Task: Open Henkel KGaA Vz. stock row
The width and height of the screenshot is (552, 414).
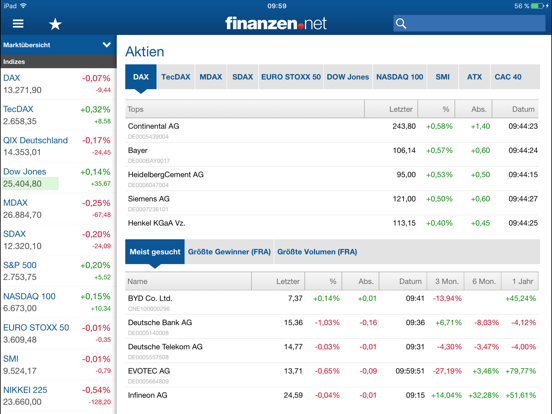Action: pyautogui.click(x=332, y=223)
